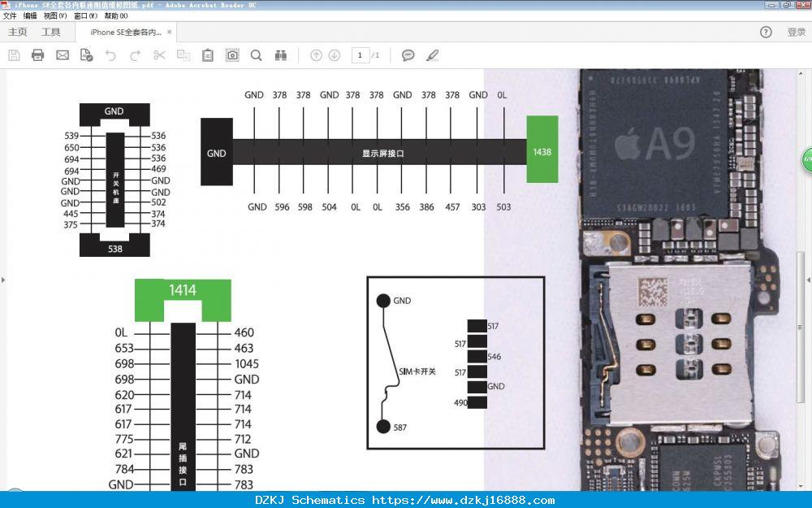
Task: Click the SIM卡开关 label
Action: click(x=417, y=371)
